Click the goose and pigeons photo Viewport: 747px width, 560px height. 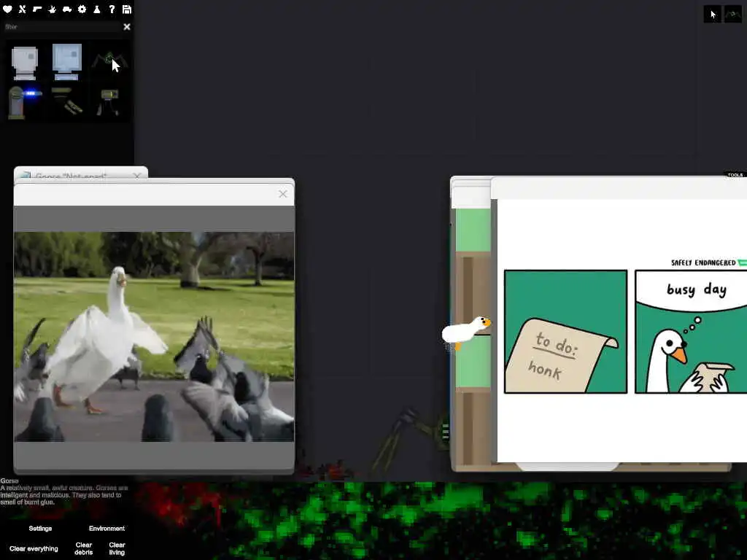point(154,337)
